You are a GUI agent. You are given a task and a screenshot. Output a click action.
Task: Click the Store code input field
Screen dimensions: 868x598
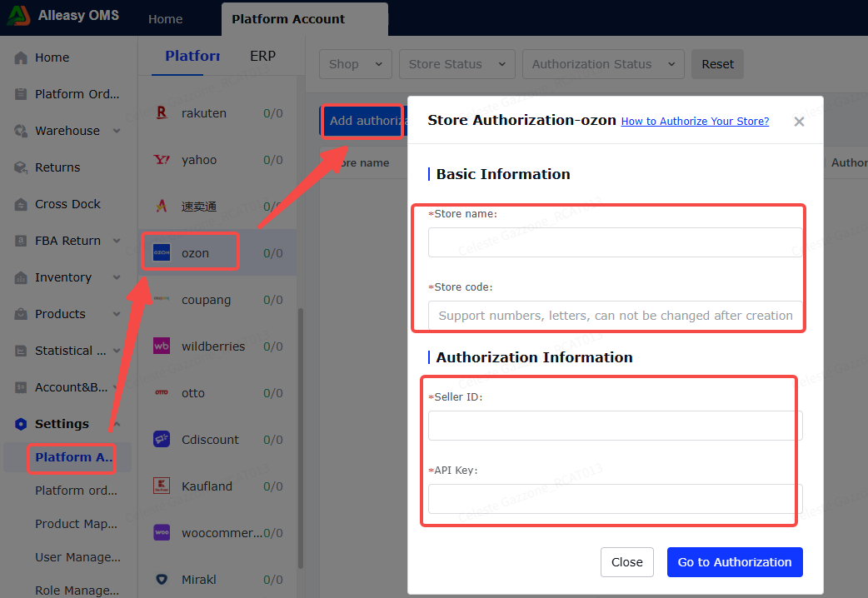[x=615, y=316]
